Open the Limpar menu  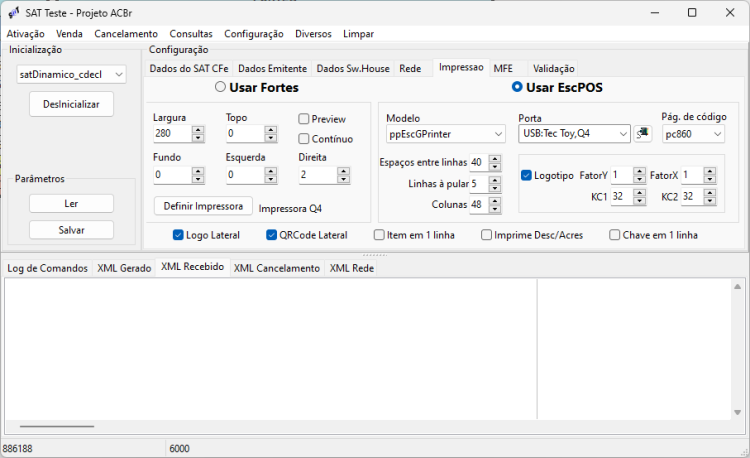pos(358,34)
